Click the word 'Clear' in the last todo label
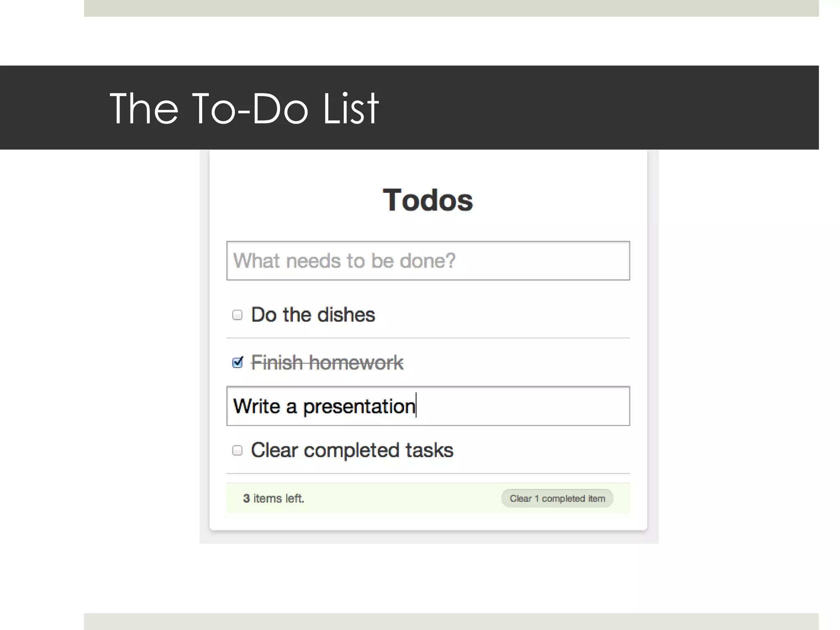The height and width of the screenshot is (630, 840). (274, 450)
